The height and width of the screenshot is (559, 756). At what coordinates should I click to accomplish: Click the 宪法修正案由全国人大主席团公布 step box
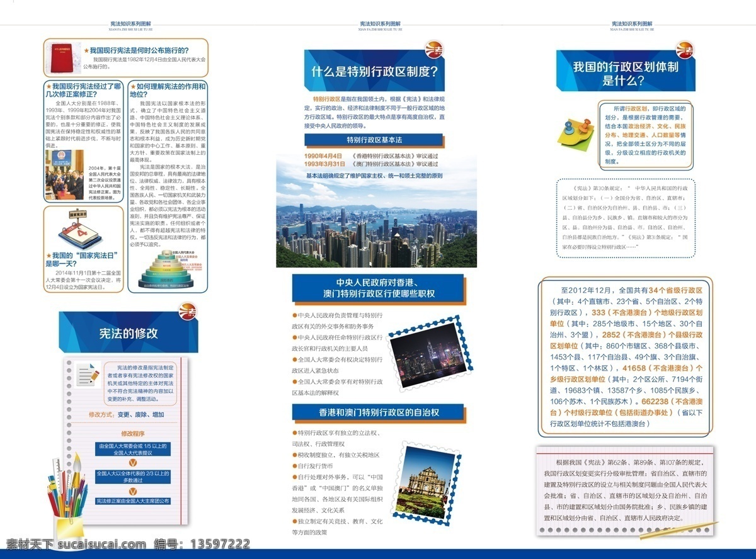click(x=133, y=501)
